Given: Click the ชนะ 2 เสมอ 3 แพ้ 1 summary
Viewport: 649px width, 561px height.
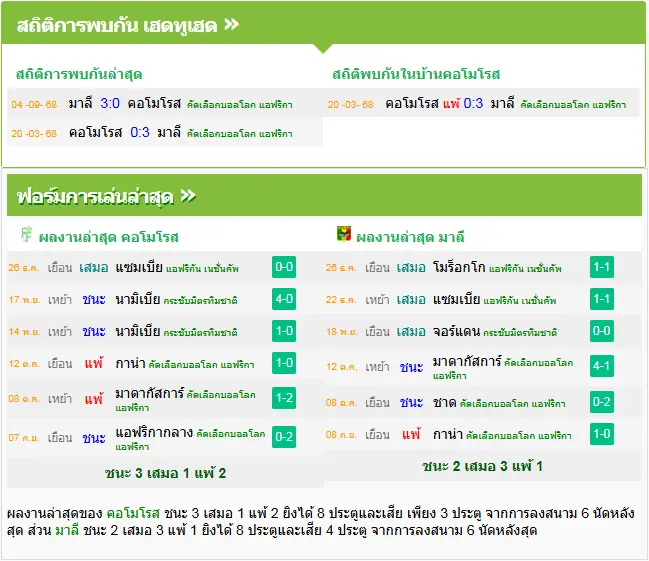Looking at the screenshot, I should tap(482, 466).
